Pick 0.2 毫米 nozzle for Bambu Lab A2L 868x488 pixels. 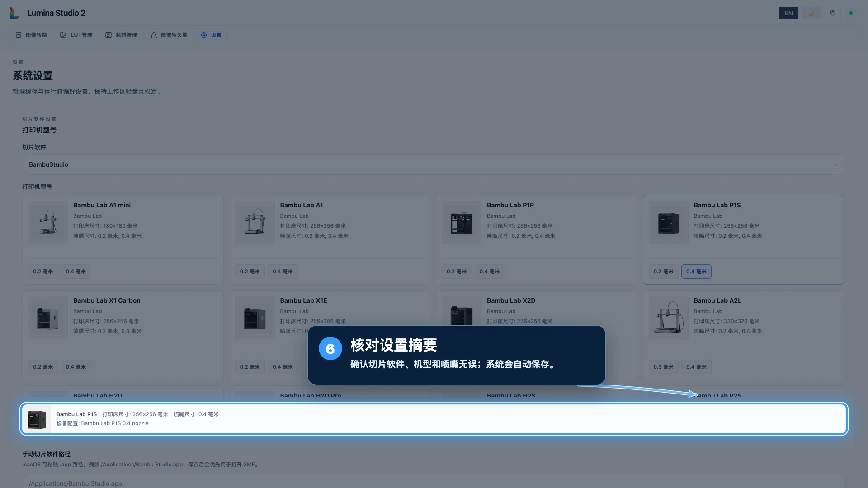664,367
